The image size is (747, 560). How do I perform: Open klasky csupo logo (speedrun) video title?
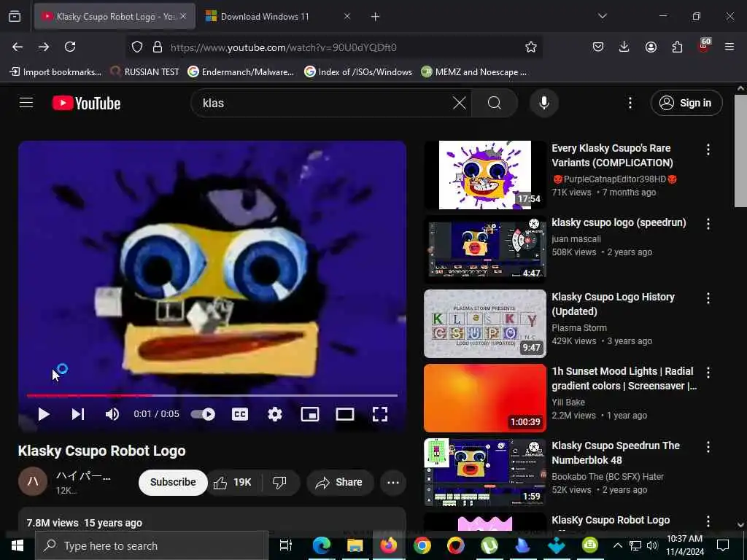click(619, 222)
